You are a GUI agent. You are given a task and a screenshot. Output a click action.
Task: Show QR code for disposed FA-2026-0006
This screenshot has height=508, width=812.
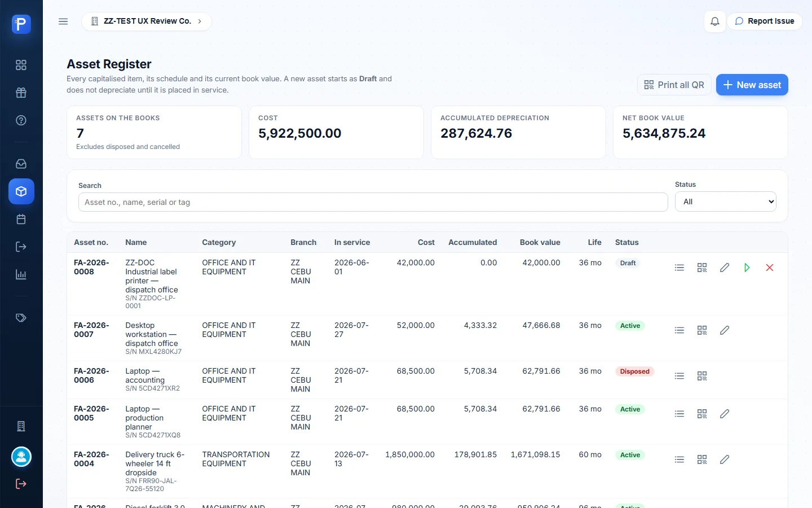tap(702, 376)
